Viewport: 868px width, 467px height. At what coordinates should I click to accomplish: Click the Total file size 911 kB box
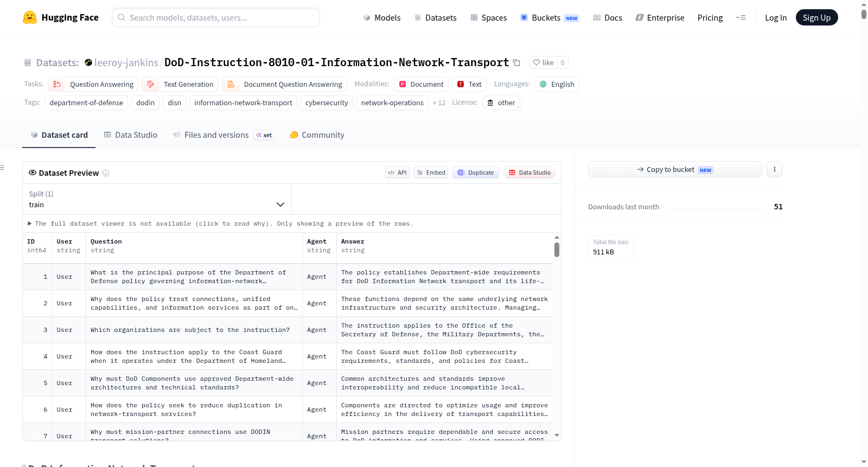[611, 247]
